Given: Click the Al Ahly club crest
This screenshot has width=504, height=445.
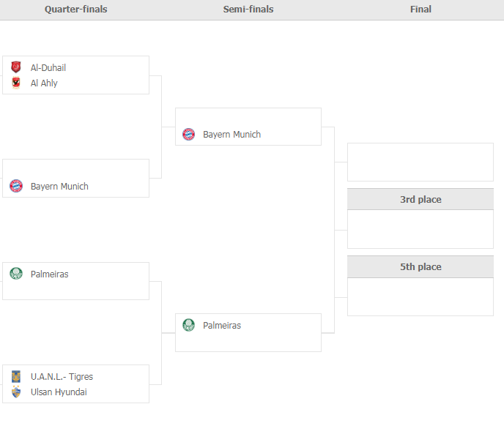Looking at the screenshot, I should [16, 83].
